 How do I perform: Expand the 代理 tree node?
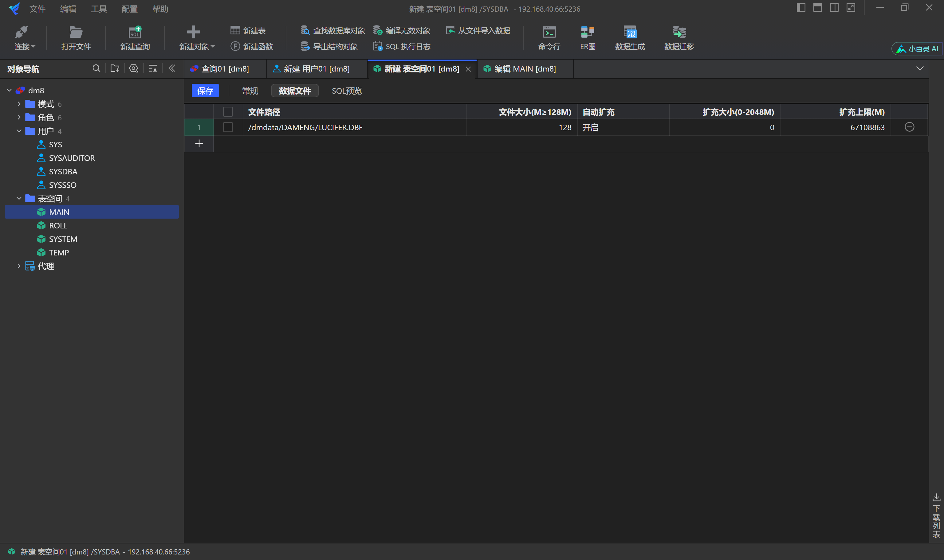[x=19, y=266]
